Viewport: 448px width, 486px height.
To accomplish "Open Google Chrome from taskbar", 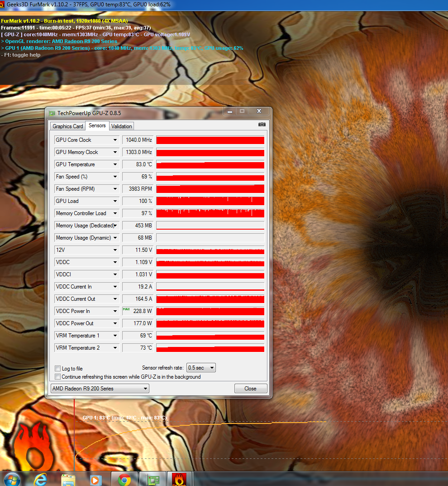I will pyautogui.click(x=124, y=480).
